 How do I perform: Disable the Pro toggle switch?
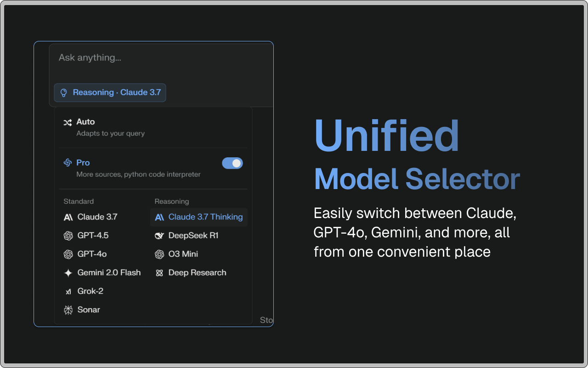pos(232,163)
